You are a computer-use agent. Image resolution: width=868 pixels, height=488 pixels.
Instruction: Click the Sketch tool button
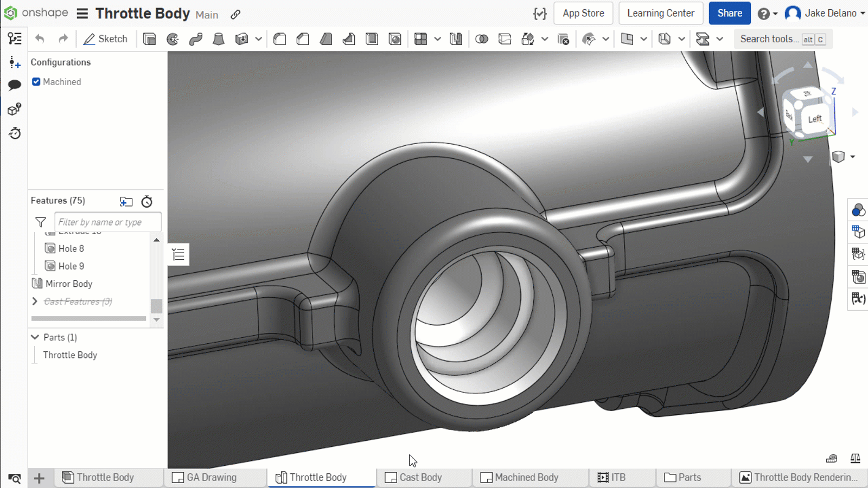point(106,39)
